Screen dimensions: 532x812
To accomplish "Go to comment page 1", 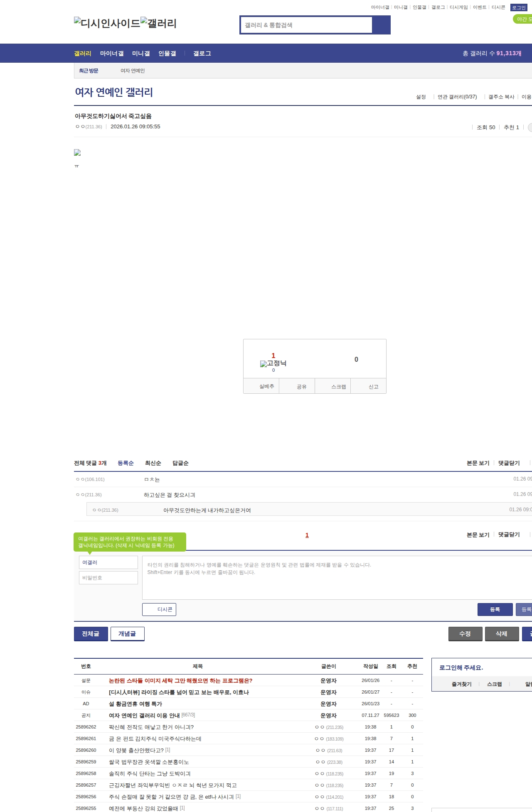I will point(307,535).
